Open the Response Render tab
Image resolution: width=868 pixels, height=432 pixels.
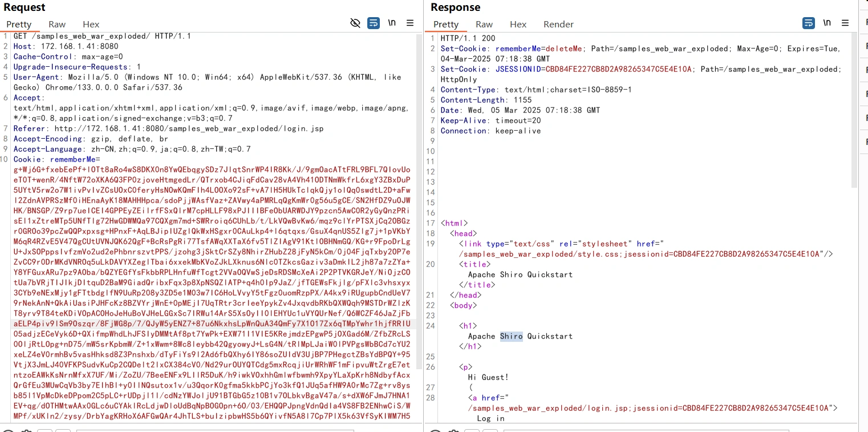pyautogui.click(x=558, y=24)
